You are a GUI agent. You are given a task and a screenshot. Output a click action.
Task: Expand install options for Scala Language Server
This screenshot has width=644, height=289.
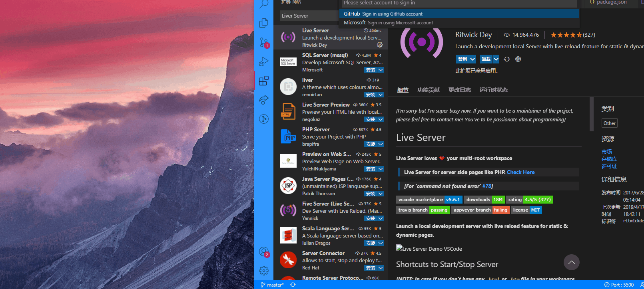click(381, 243)
